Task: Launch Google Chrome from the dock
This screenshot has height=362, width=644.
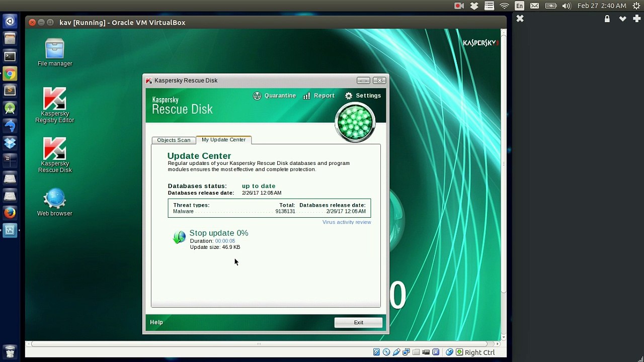Action: 10,74
